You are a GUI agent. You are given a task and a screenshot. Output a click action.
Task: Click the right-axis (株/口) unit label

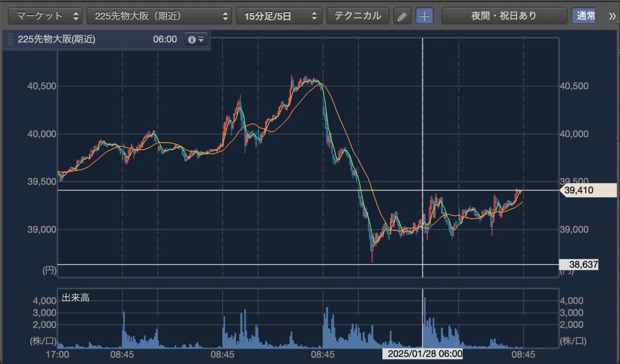click(572, 341)
